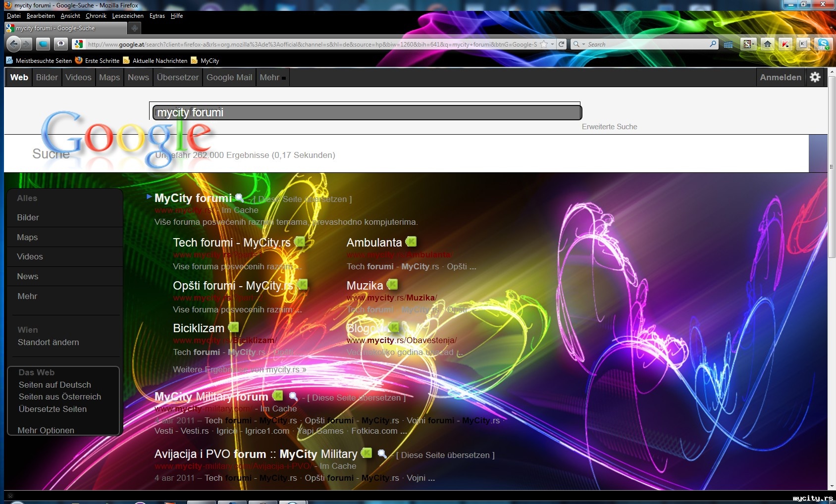
Task: Expand Mehr Optionen in the sidebar
Action: coord(46,430)
